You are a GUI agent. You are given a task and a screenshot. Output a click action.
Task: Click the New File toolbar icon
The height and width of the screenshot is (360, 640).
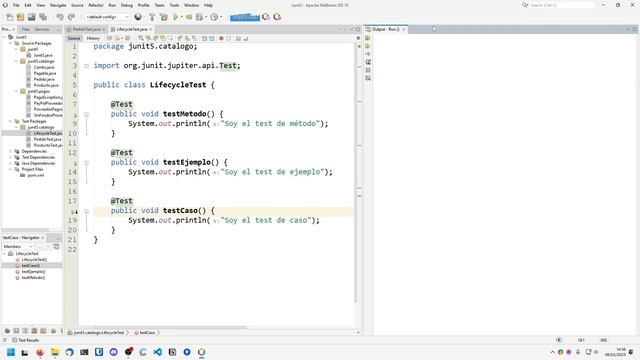pyautogui.click(x=9, y=17)
